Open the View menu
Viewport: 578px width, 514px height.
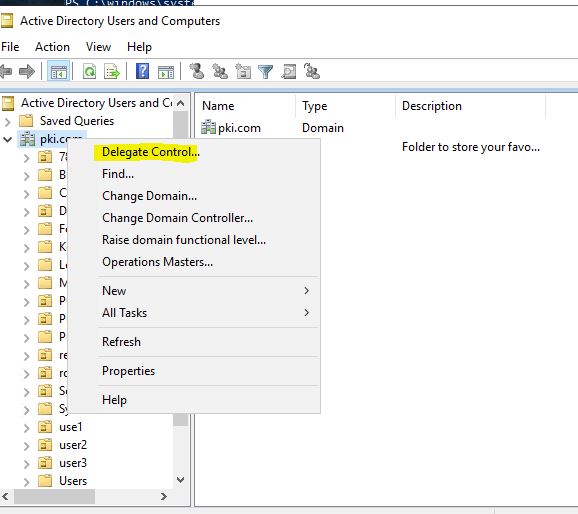point(98,47)
